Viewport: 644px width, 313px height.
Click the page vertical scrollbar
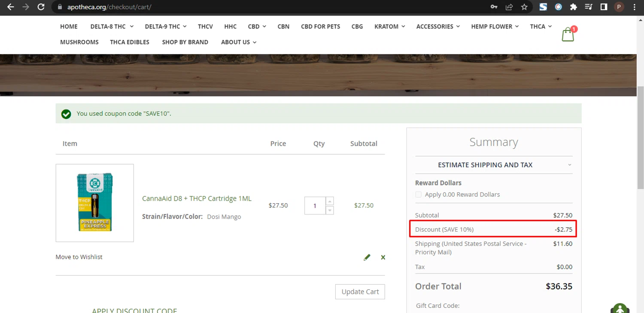point(640,137)
